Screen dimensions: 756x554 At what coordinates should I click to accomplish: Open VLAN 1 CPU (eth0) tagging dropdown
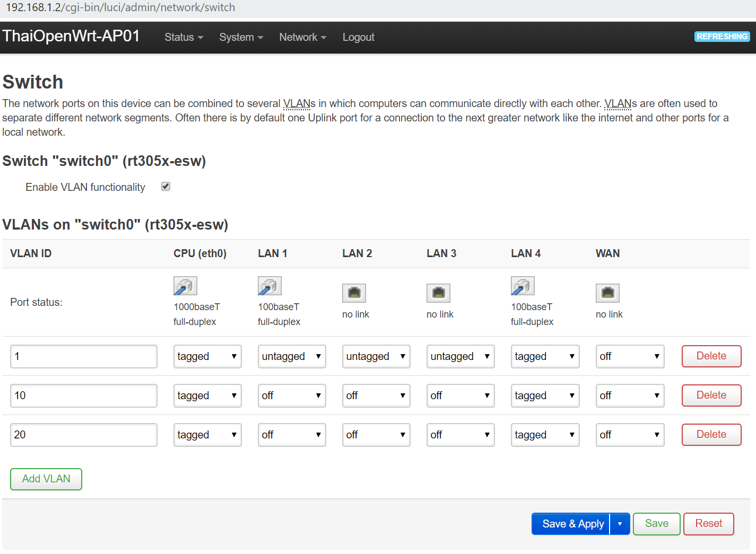pos(207,356)
